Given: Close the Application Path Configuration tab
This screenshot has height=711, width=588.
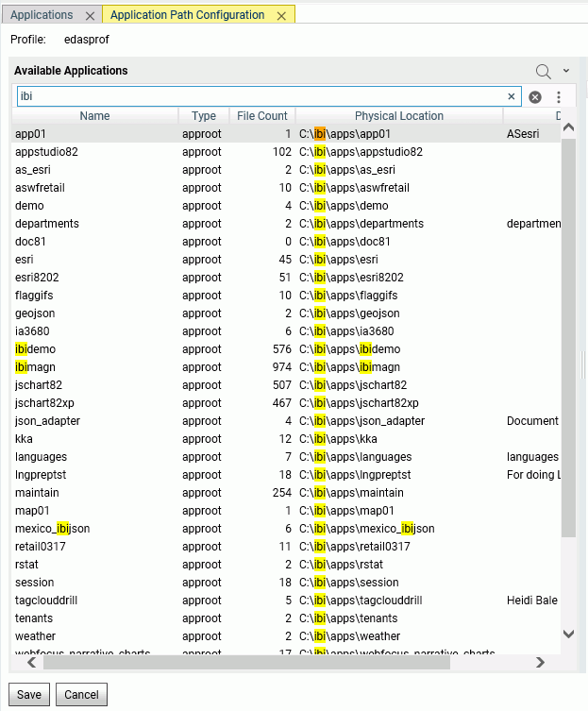Looking at the screenshot, I should 281,16.
